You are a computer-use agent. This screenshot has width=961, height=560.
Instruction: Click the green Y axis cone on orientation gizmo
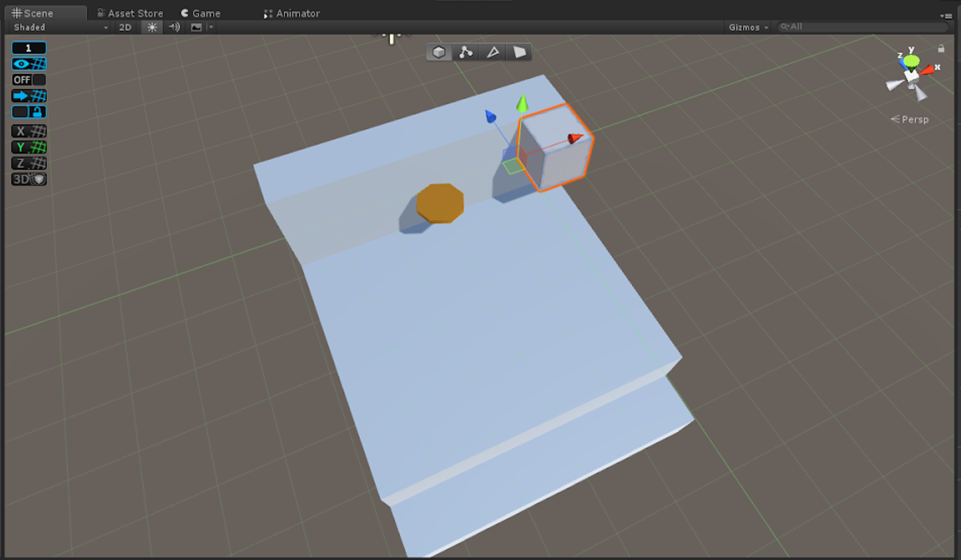[x=911, y=61]
